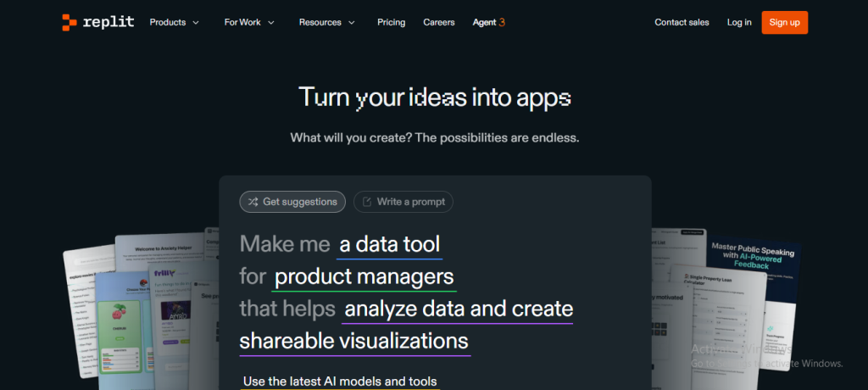
Task: Click the "analyze data and create" phrase
Action: pos(459,309)
